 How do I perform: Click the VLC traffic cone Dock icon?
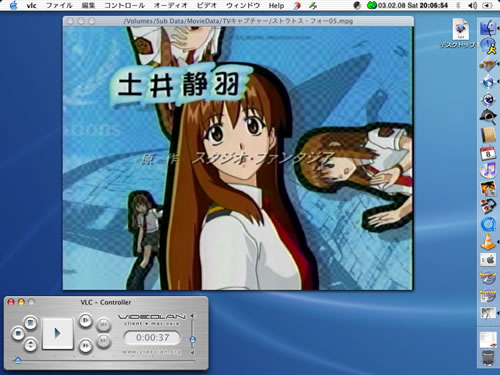488,242
